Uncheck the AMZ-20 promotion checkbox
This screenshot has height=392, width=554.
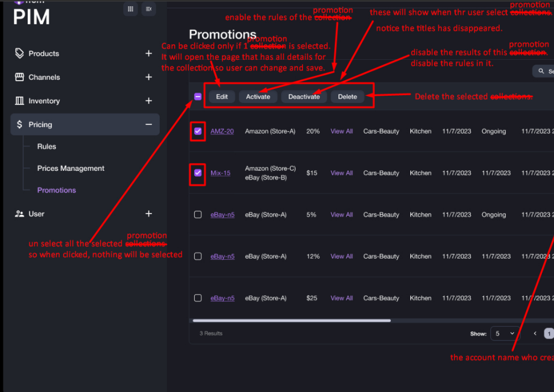coord(197,131)
